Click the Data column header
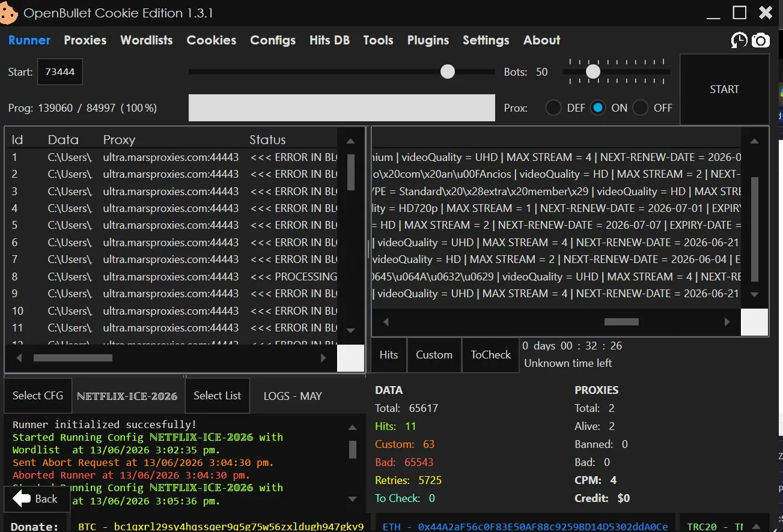 point(63,140)
